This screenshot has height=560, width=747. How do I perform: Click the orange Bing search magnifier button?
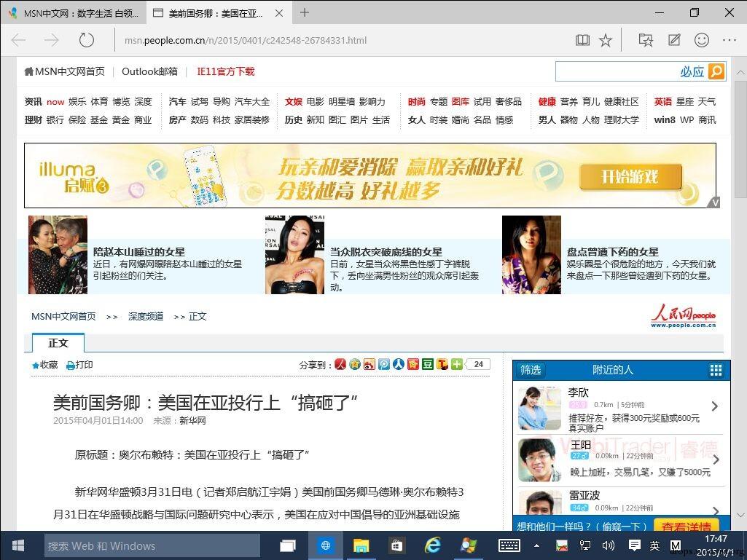click(x=716, y=71)
